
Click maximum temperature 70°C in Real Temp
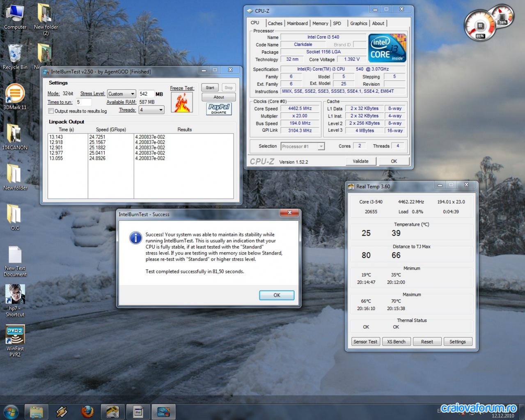tap(396, 301)
